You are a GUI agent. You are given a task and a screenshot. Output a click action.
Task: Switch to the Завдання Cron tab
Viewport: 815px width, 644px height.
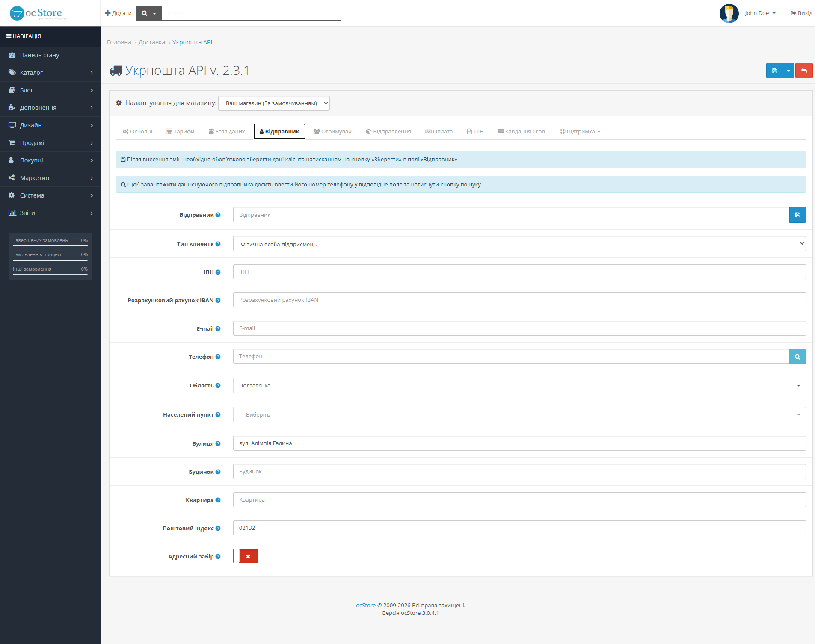tap(522, 131)
